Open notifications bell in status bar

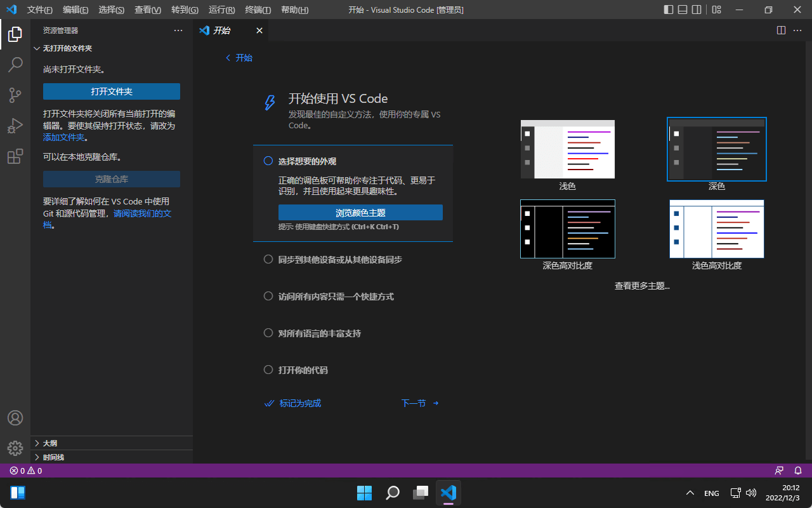click(x=798, y=471)
